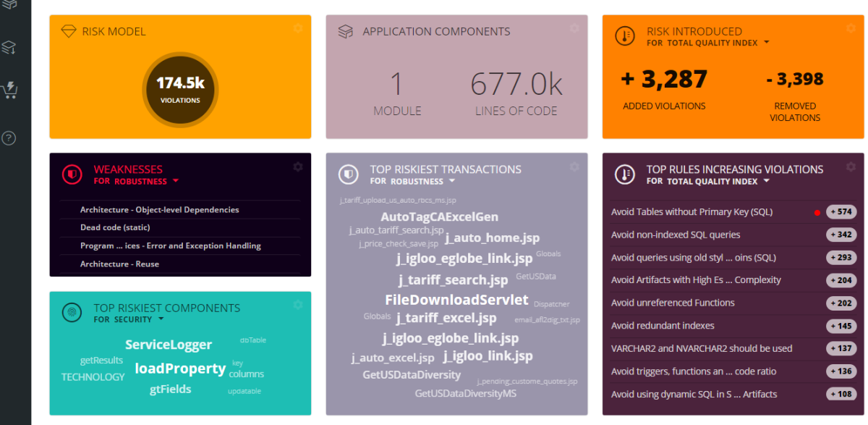Click the stacked layers download icon in sidebar

[9, 48]
